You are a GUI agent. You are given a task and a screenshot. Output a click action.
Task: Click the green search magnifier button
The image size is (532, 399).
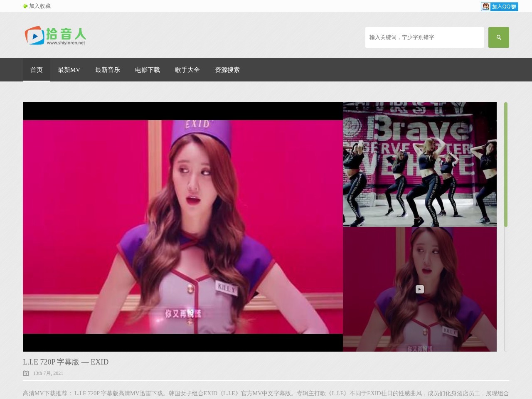coord(499,37)
